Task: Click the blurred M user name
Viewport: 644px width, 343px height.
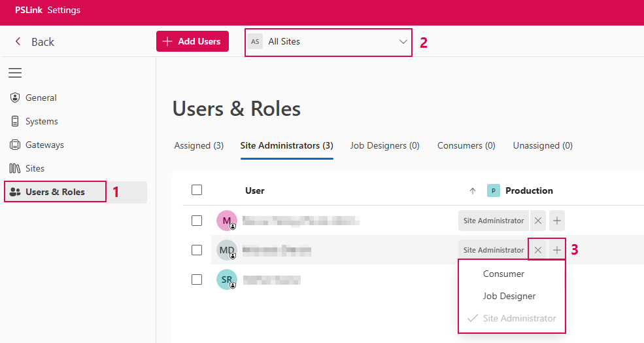Action: (301, 221)
